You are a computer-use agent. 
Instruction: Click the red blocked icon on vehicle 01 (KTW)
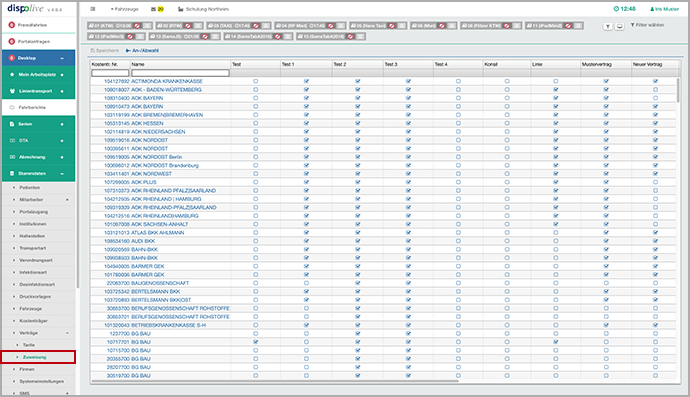click(137, 26)
